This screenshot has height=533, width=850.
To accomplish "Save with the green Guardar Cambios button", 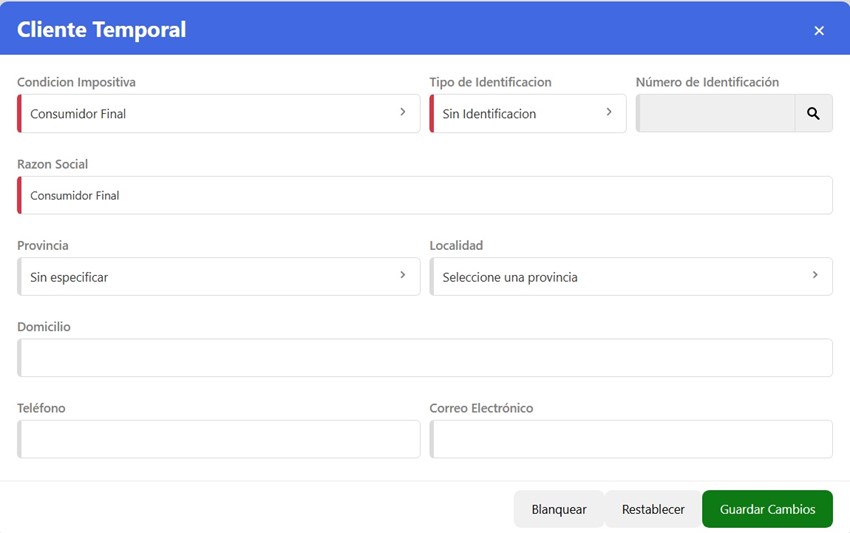I will tap(767, 509).
